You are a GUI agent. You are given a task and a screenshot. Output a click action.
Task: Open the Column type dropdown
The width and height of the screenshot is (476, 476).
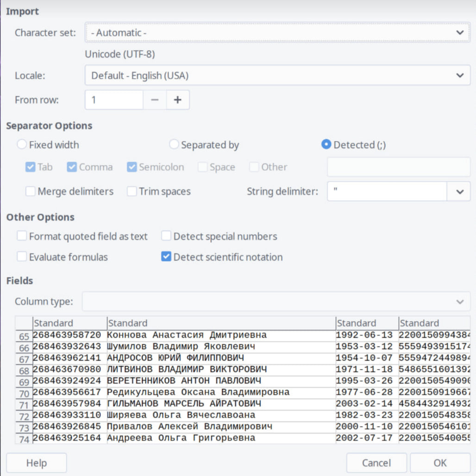point(276,301)
